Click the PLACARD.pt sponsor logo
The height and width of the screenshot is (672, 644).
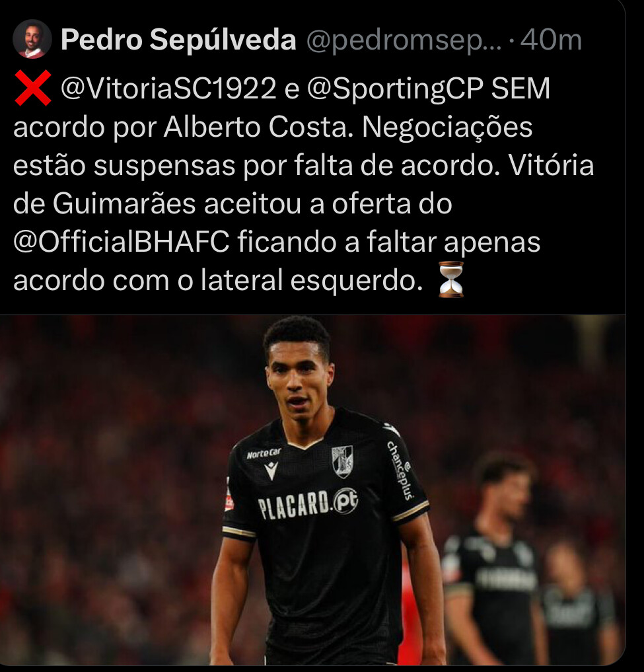pos(308,503)
